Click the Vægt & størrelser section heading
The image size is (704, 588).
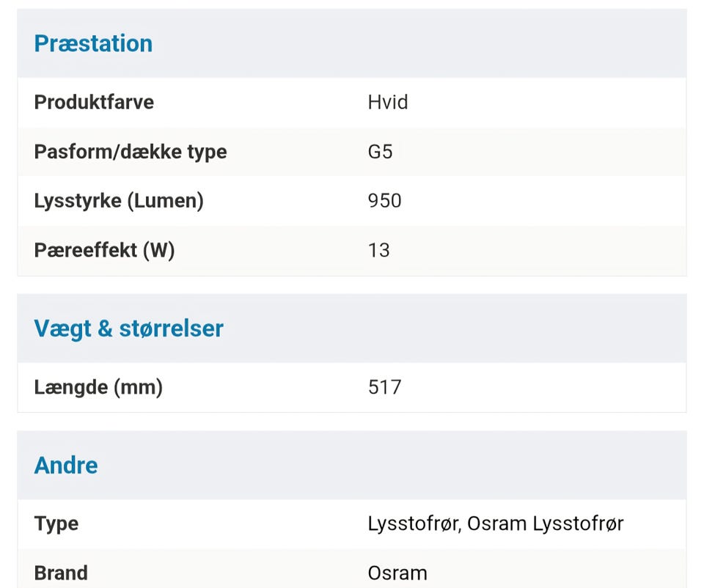coord(128,328)
